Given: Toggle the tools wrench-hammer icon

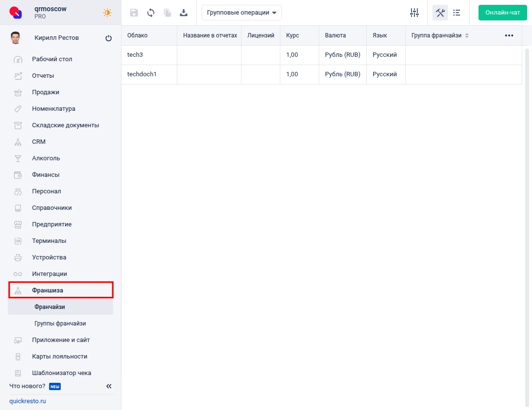Looking at the screenshot, I should (x=440, y=13).
